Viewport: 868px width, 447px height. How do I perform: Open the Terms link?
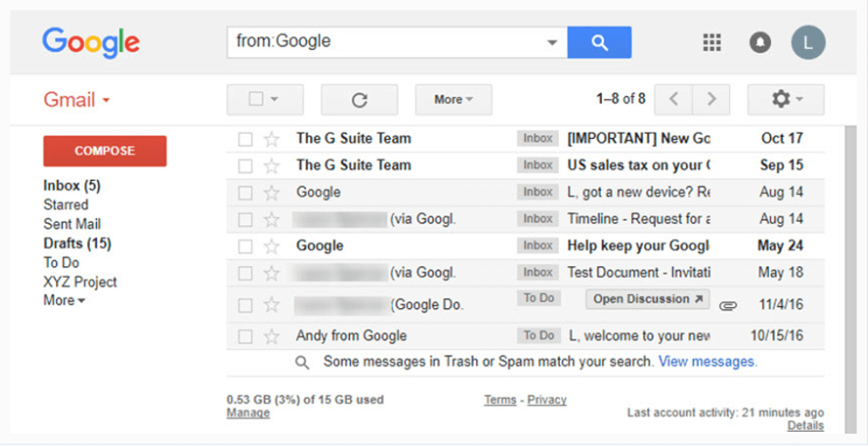(x=499, y=400)
